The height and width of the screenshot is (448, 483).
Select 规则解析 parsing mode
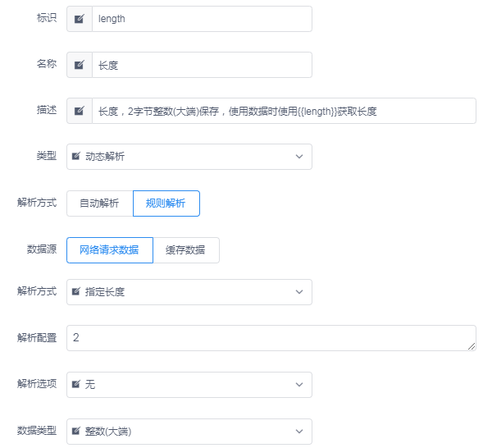tap(166, 203)
